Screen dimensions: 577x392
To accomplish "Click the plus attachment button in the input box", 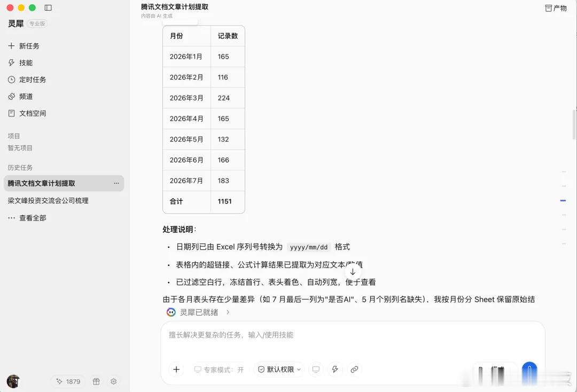I will click(x=176, y=369).
